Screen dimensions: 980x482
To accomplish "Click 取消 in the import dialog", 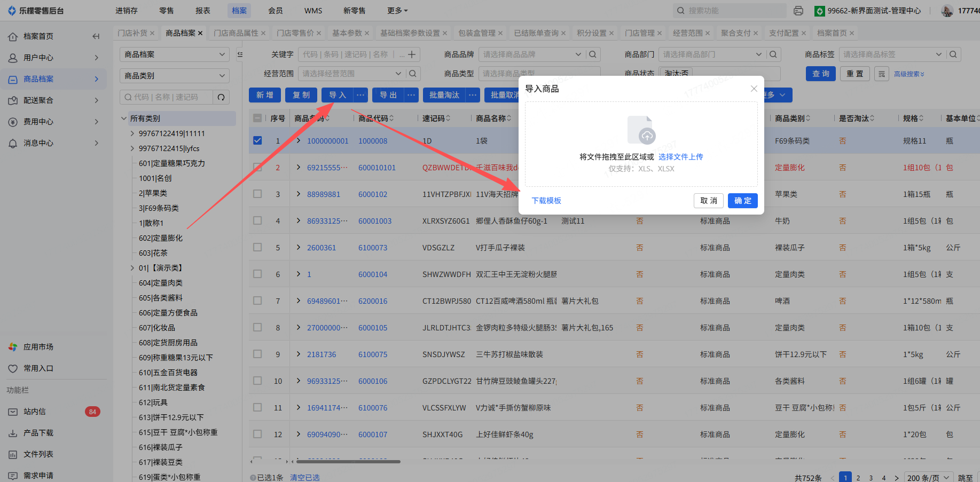I will coord(709,201).
